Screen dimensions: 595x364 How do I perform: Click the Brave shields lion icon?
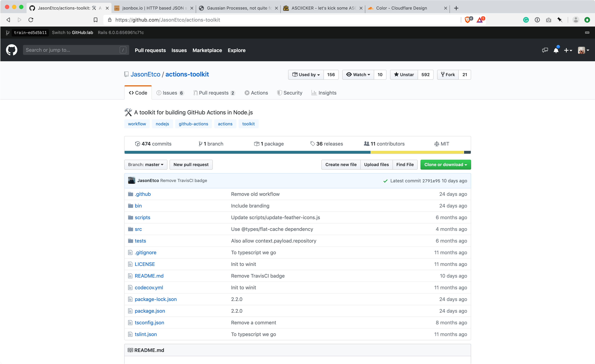(468, 20)
